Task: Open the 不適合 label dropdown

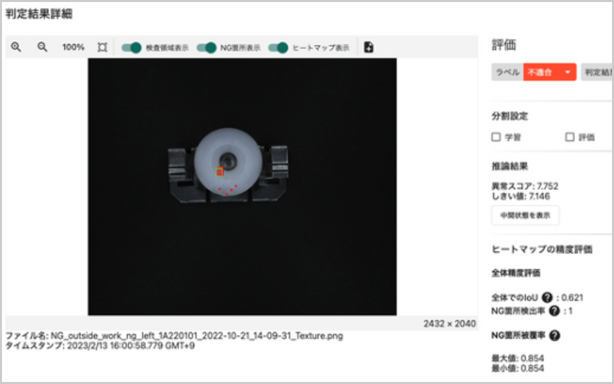Action: coord(549,72)
